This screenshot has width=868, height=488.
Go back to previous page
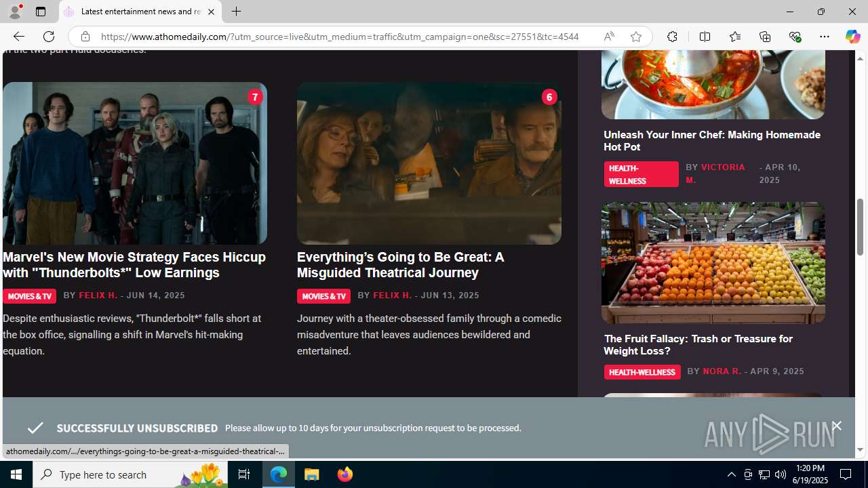click(18, 37)
